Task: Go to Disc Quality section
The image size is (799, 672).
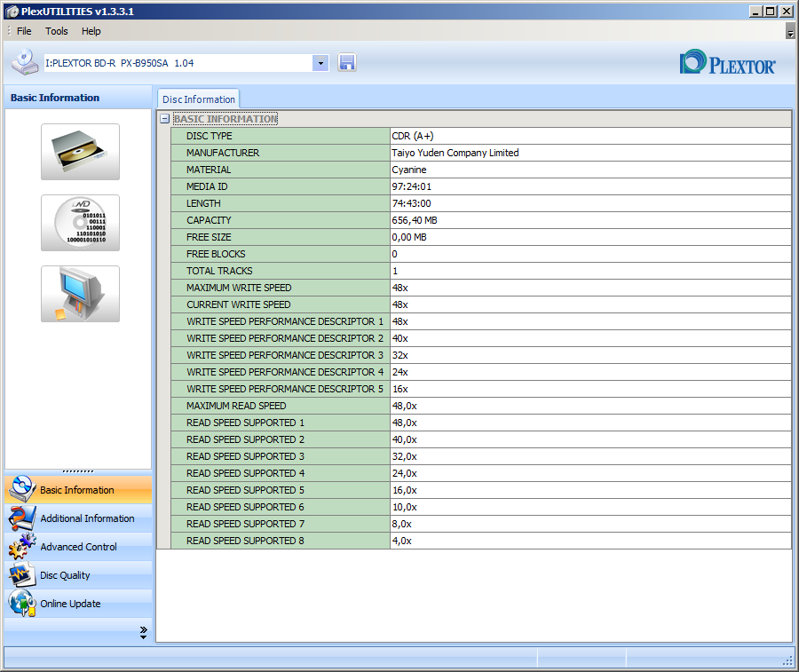Action: pyautogui.click(x=78, y=575)
